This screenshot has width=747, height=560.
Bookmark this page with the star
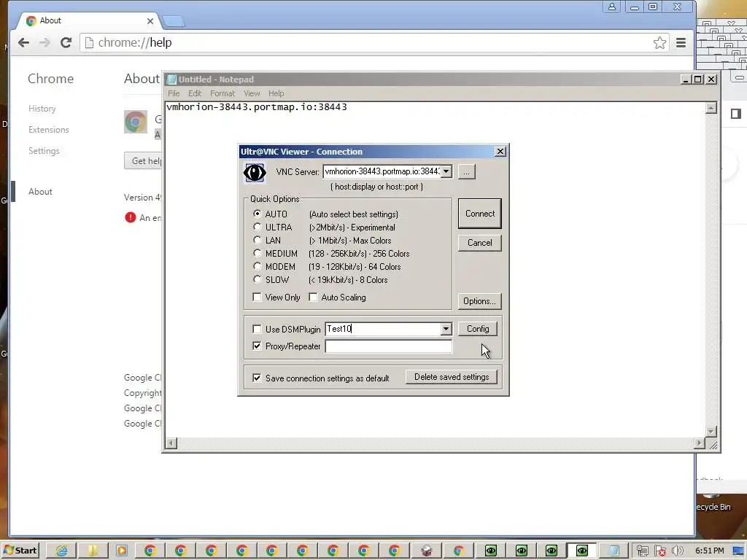[659, 43]
